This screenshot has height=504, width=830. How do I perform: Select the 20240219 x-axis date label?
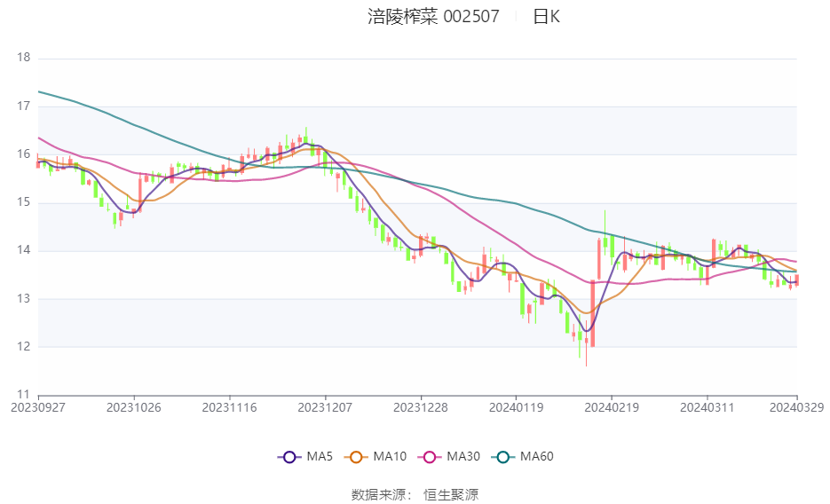(x=612, y=408)
